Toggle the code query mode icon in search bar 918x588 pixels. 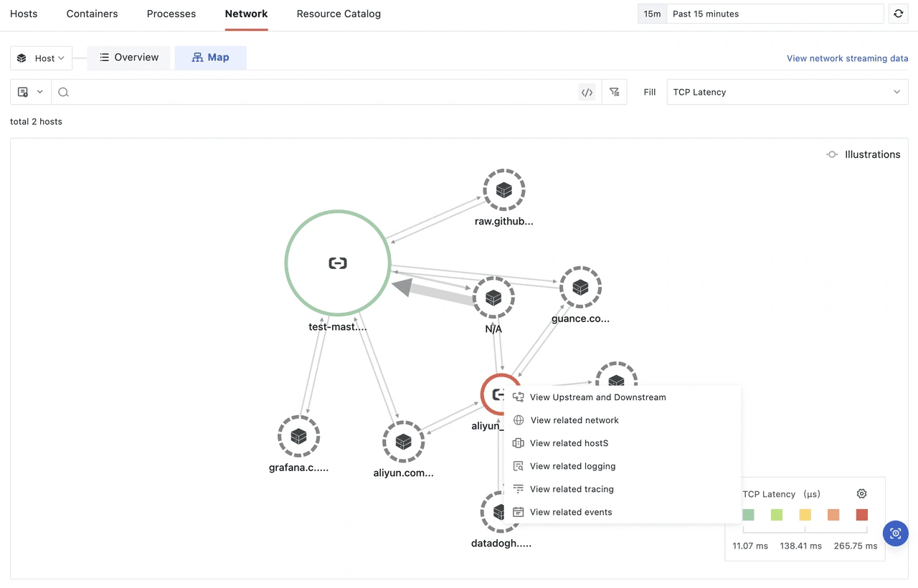click(x=587, y=92)
